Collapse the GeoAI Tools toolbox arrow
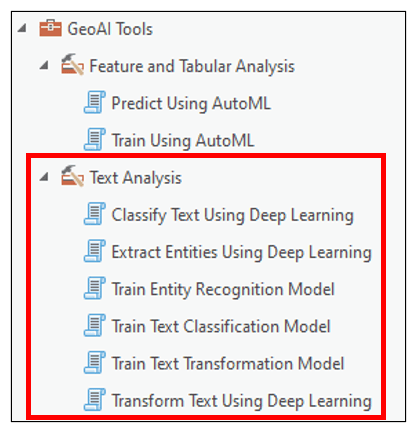416x431 pixels. click(x=22, y=28)
